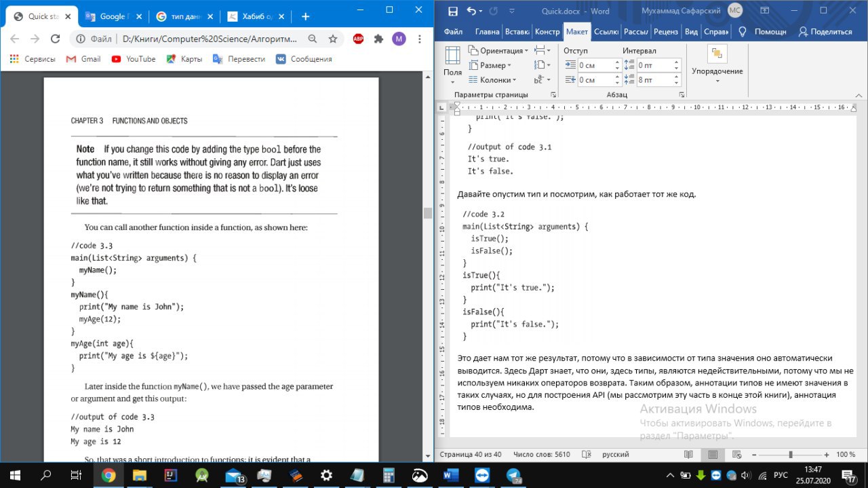Open the YouTube bookmark
The height and width of the screenshot is (488, 868).
134,59
